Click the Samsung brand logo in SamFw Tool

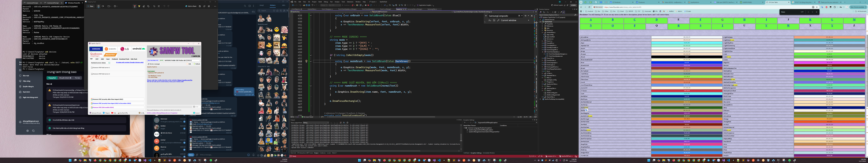(x=96, y=49)
